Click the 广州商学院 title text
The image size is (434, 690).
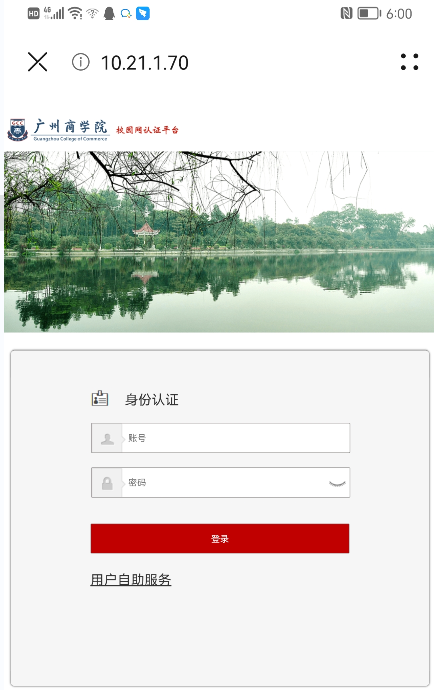(70, 127)
